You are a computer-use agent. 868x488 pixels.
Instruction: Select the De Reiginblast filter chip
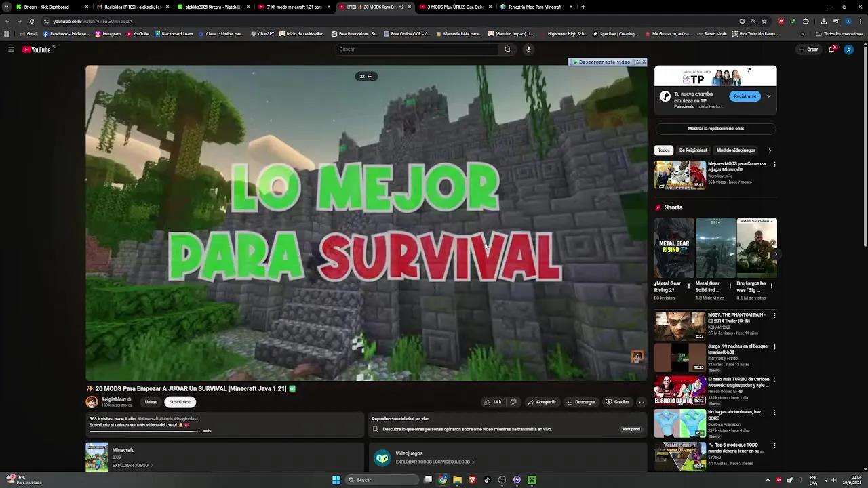(692, 150)
